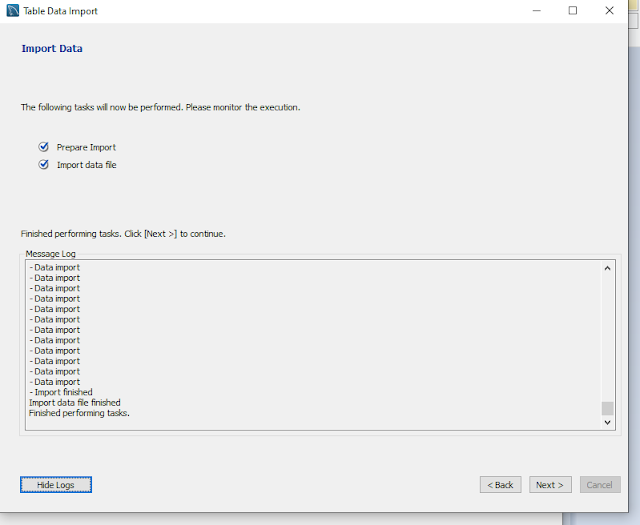Click the message log scrollbar thumb
Viewport: 640px width, 525px height.
(607, 408)
